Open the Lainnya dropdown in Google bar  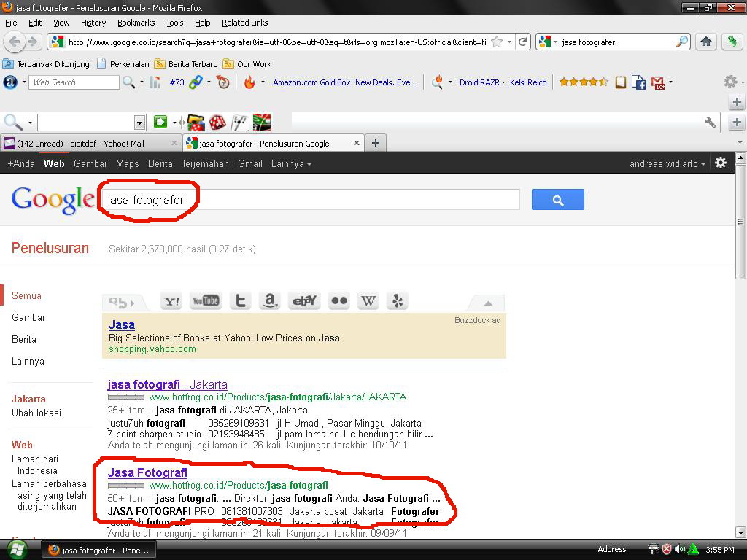click(291, 164)
